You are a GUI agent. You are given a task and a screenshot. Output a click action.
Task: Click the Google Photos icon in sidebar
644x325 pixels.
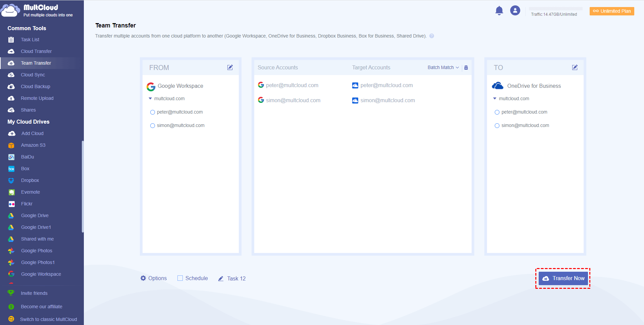tap(11, 251)
